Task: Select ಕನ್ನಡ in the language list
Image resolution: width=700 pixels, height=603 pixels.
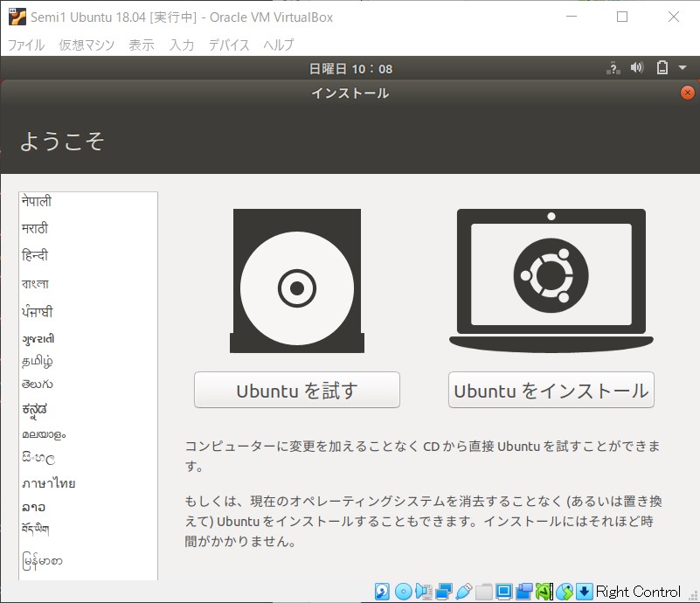Action: point(88,409)
